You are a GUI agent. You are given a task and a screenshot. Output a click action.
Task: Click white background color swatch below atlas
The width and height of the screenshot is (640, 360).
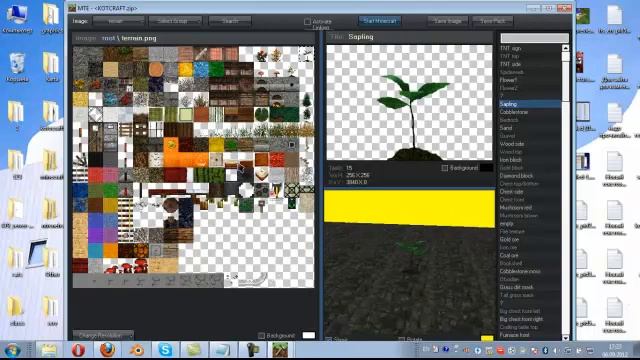pos(309,336)
